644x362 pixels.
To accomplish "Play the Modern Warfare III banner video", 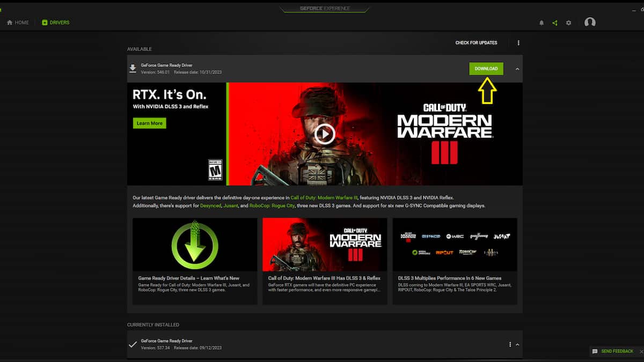I will point(325,134).
